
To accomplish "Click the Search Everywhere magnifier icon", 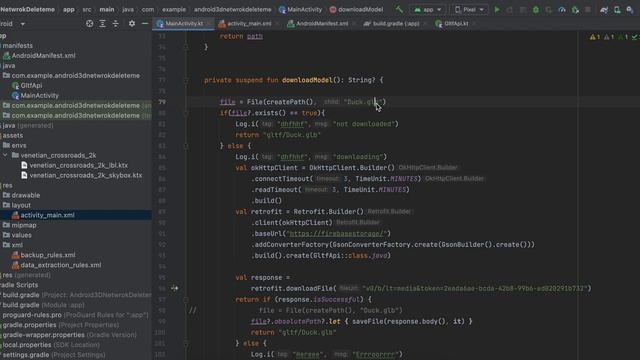I will click(630, 9).
